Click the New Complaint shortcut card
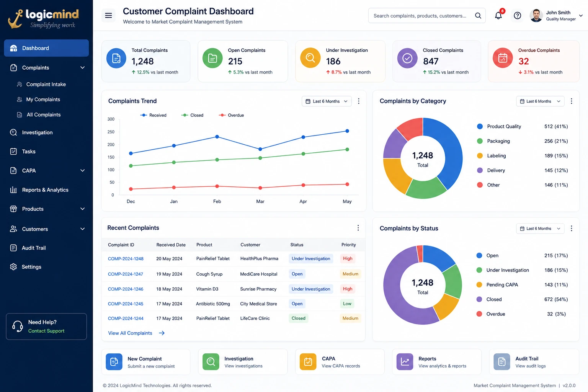The image size is (588, 392). (146, 362)
